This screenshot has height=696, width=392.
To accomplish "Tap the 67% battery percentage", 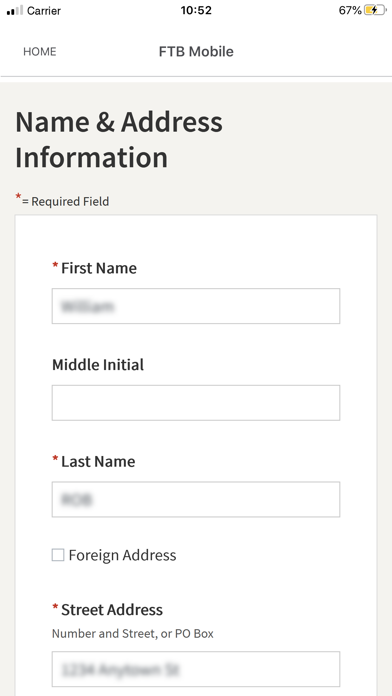I will (x=350, y=11).
